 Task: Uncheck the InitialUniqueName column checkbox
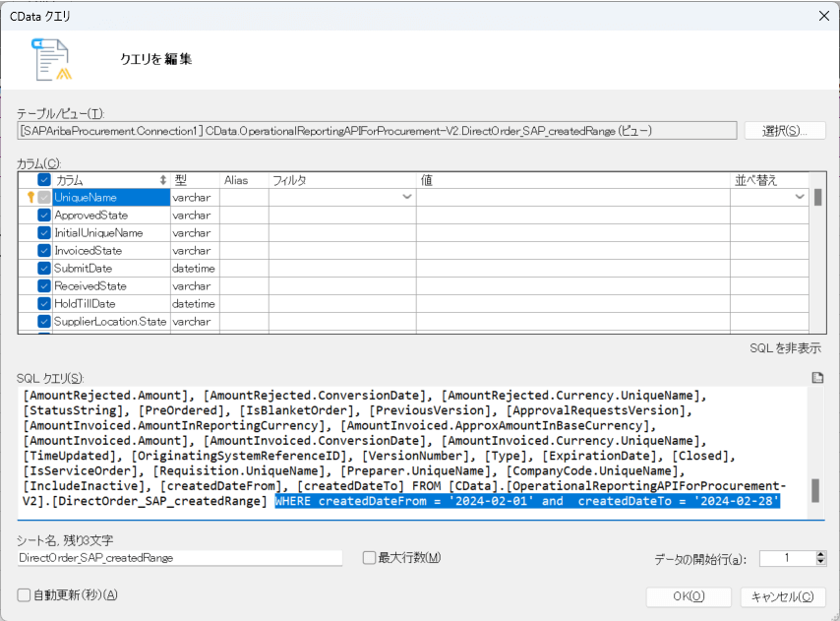(x=44, y=232)
